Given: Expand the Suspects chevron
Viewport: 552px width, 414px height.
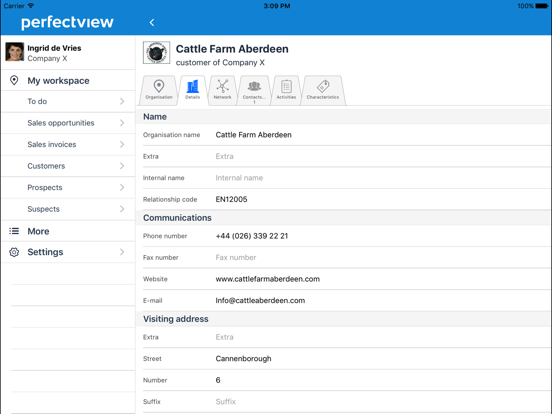Looking at the screenshot, I should (122, 209).
